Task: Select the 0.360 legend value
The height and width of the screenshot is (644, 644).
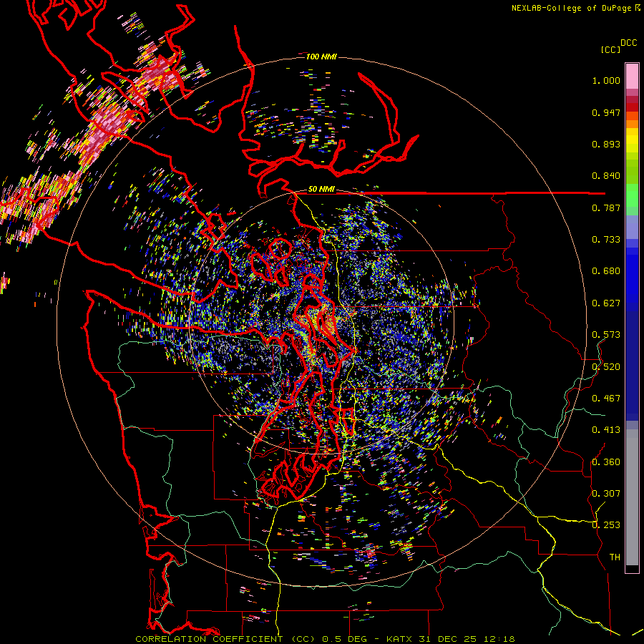Action: pos(606,462)
